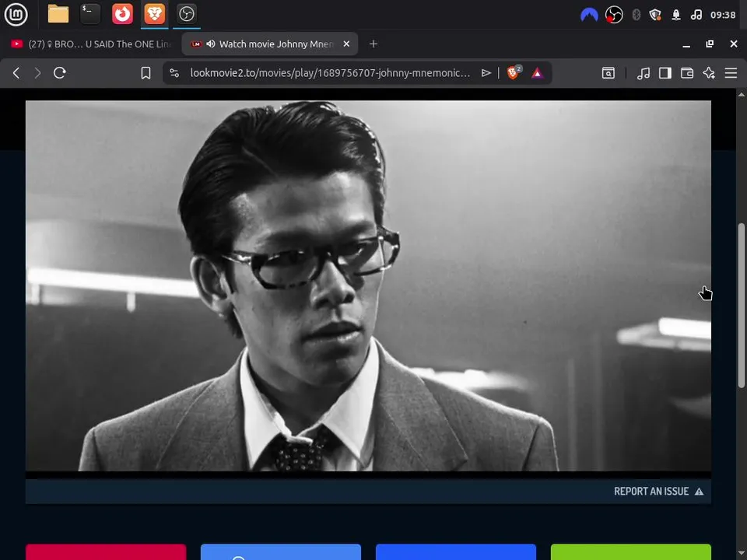
Task: Open the Leo AI assistant icon
Action: (x=709, y=73)
